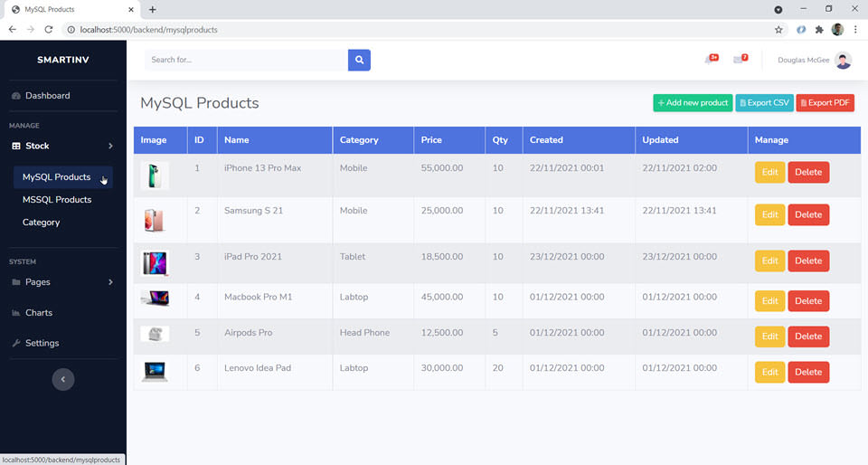Click the browser address bar URL
Screen dimensions: 868x465
pyautogui.click(x=148, y=30)
